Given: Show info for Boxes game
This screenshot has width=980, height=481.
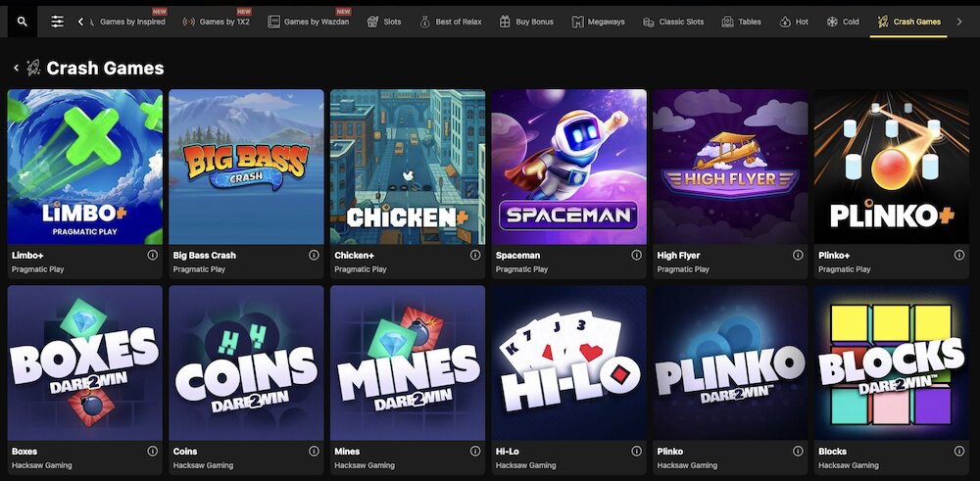Looking at the screenshot, I should (x=153, y=451).
